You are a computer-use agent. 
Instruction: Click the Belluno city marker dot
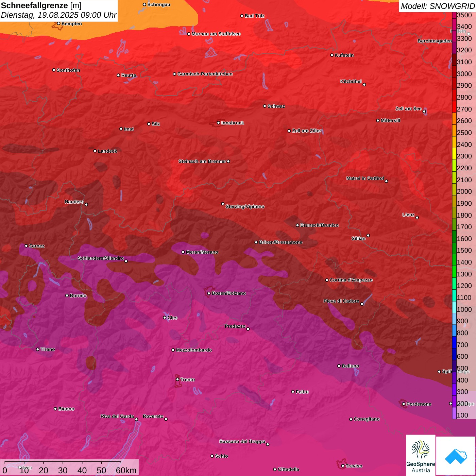339,366
